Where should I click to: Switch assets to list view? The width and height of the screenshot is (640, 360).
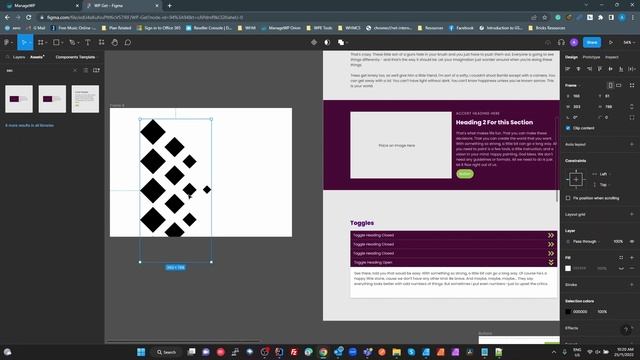click(86, 71)
